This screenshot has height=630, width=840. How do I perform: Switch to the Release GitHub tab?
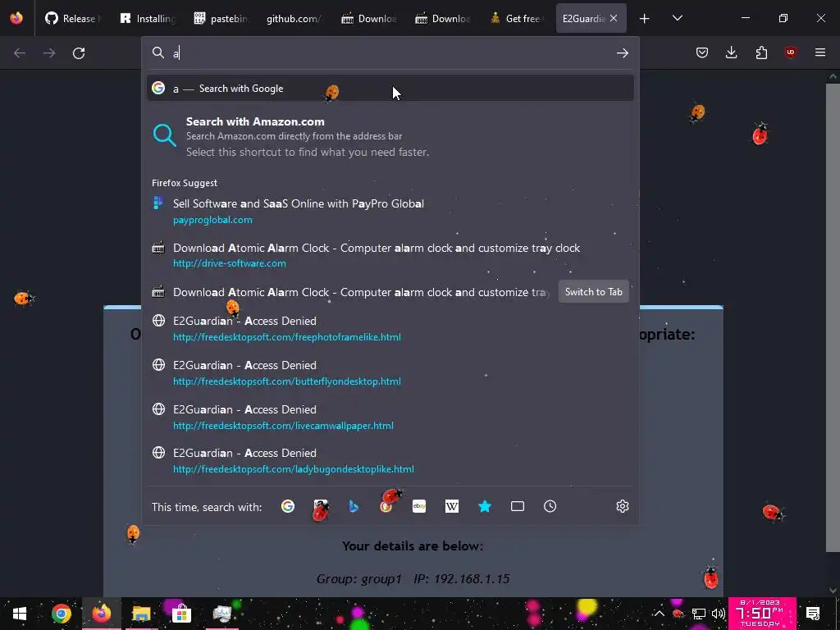pyautogui.click(x=72, y=18)
